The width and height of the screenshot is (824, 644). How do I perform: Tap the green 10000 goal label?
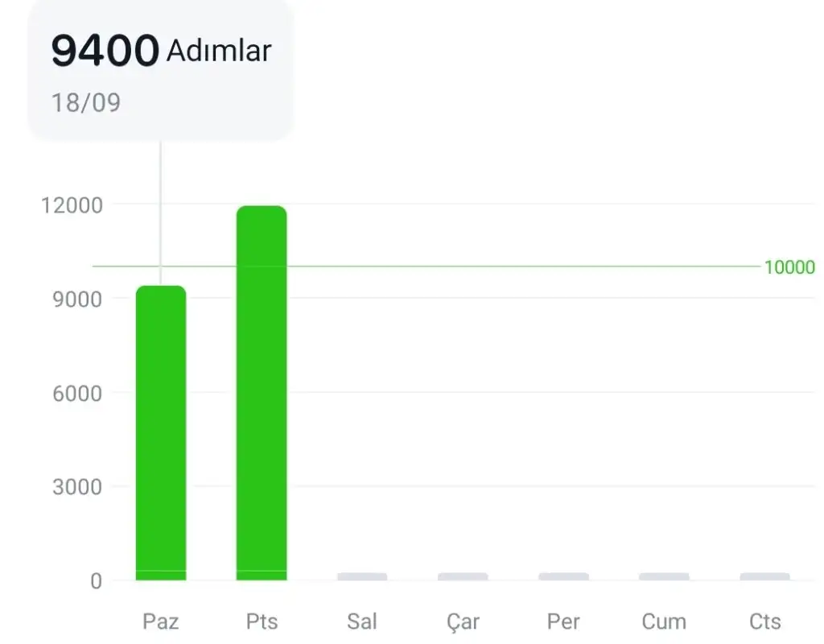coord(789,267)
